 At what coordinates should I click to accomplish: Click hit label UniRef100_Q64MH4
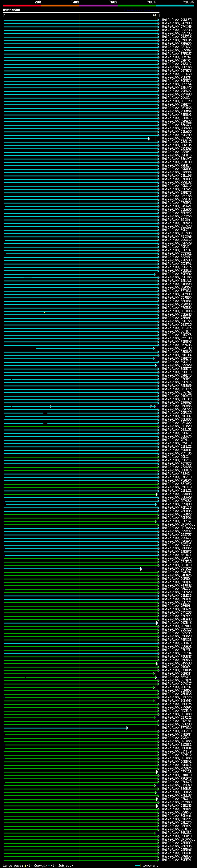(176, 606)
